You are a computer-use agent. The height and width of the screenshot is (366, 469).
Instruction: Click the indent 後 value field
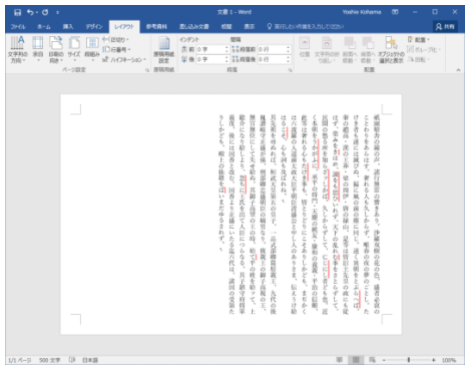(x=210, y=59)
